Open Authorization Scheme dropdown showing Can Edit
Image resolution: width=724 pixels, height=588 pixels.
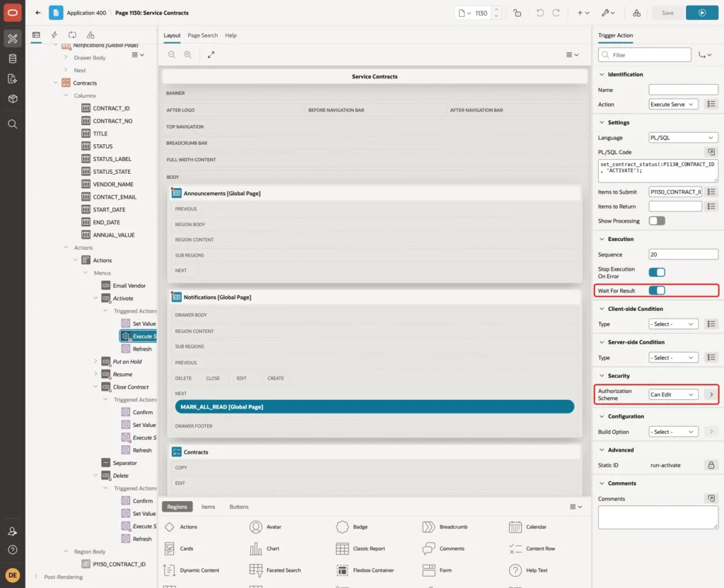coord(673,394)
